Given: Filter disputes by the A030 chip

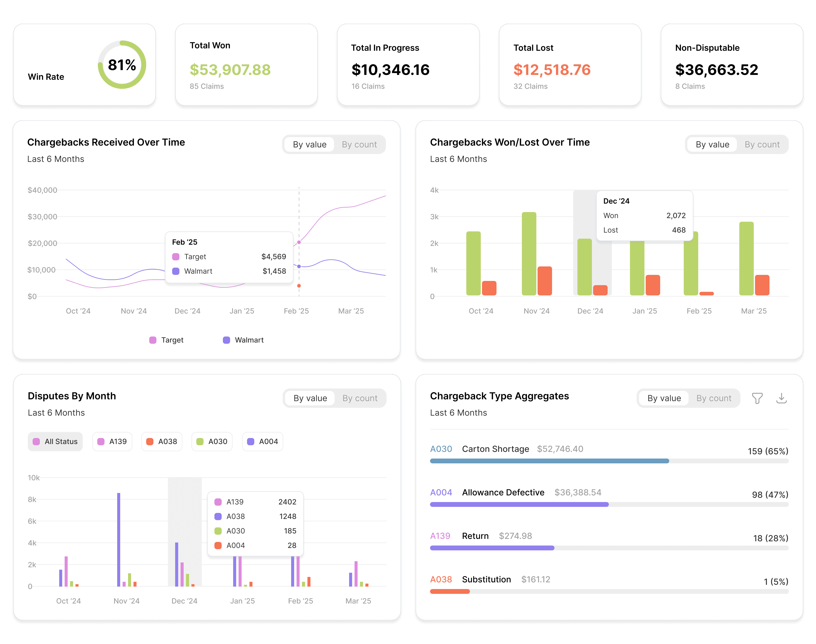Looking at the screenshot, I should click(212, 442).
